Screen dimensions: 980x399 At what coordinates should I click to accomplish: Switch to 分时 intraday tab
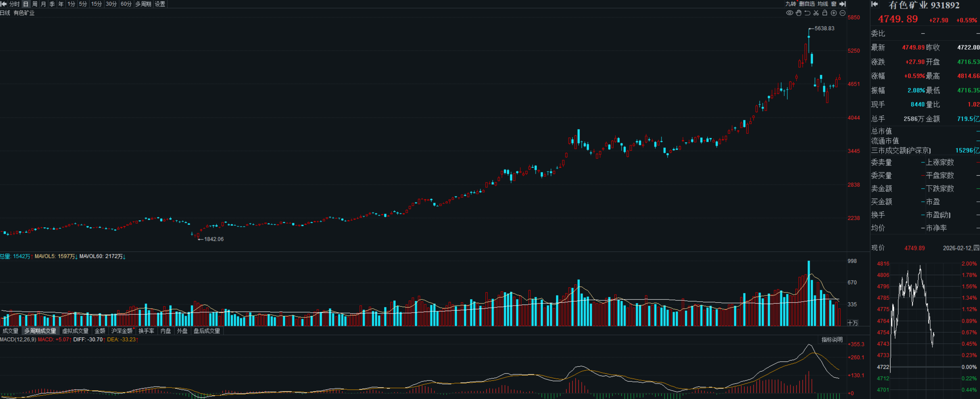point(14,4)
